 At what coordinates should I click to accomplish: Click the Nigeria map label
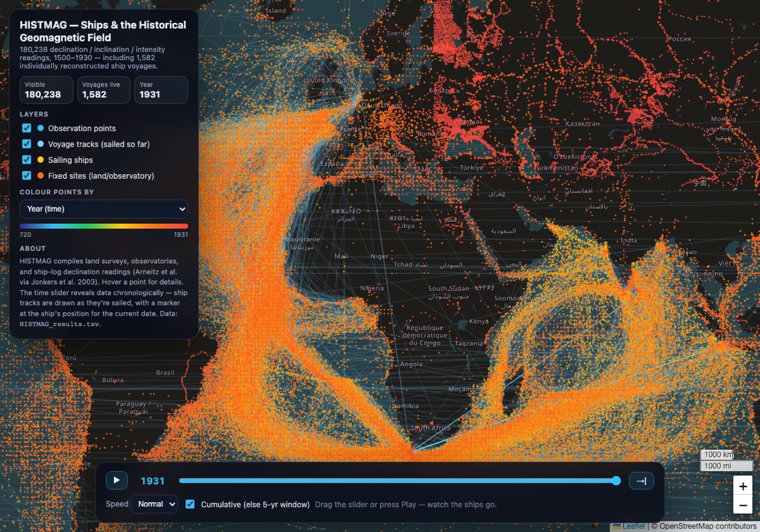372,288
